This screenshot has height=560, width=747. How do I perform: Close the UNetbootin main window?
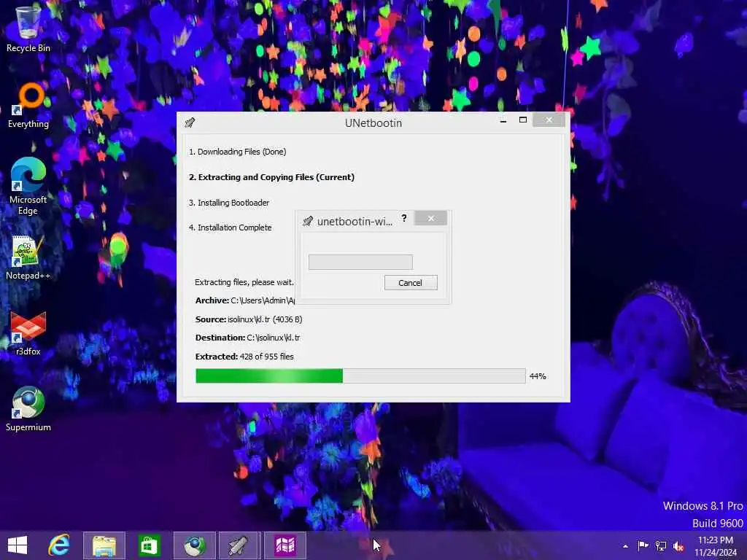(x=549, y=120)
